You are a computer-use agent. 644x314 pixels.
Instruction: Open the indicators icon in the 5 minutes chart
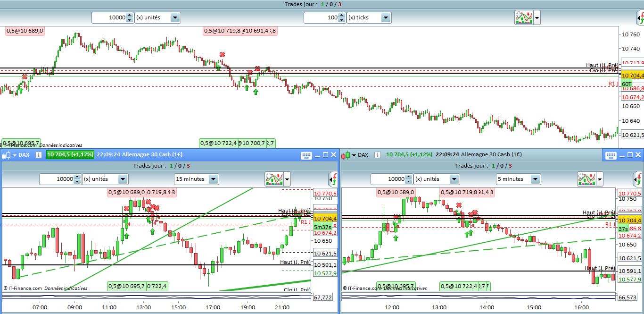(586, 179)
